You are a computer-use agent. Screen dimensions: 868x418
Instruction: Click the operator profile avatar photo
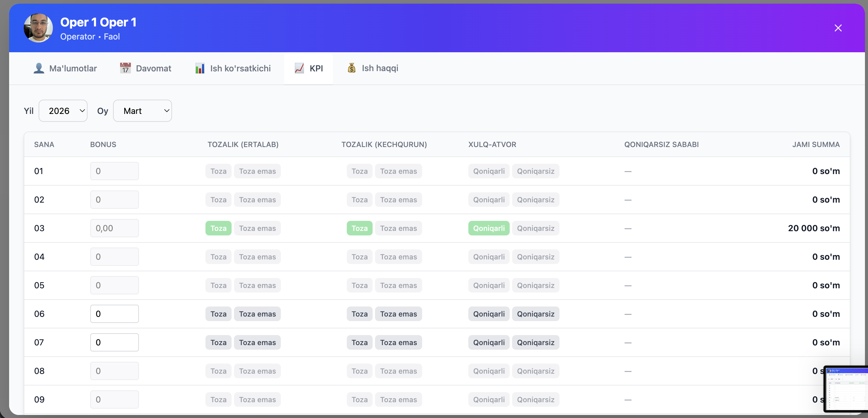(38, 28)
